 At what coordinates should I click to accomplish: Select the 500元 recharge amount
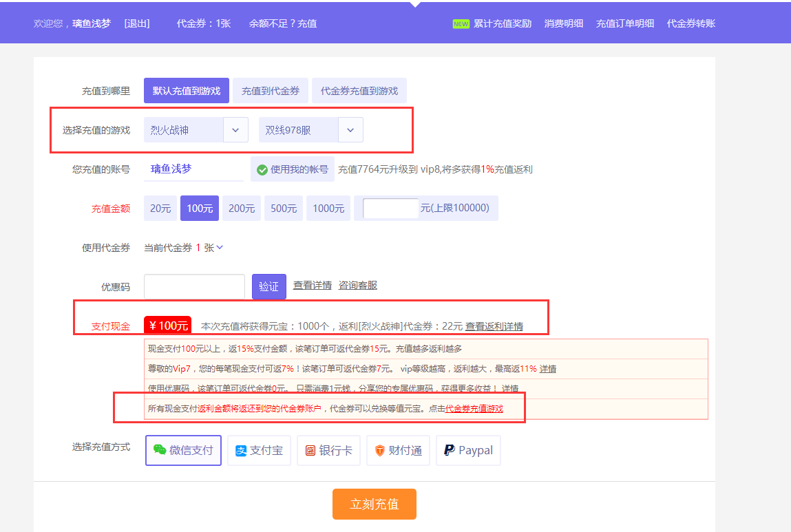click(283, 208)
